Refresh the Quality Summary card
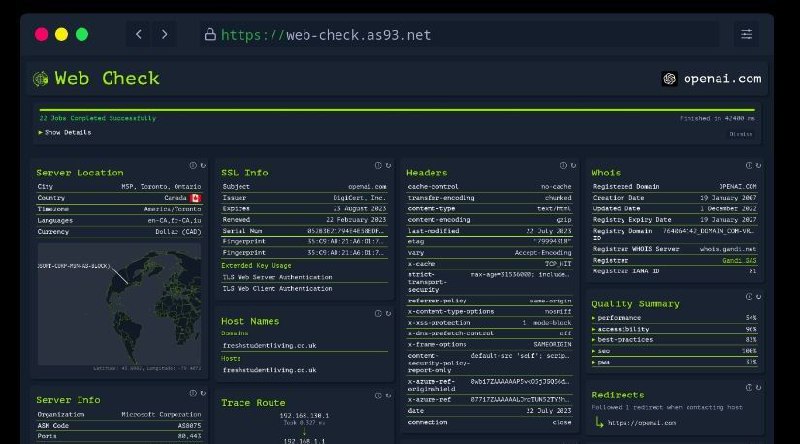The image size is (800, 444). point(757,297)
